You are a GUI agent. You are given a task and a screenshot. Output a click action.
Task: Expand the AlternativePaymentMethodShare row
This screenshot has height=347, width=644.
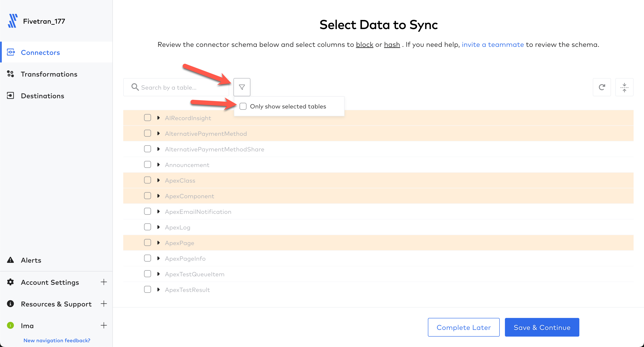pyautogui.click(x=159, y=149)
